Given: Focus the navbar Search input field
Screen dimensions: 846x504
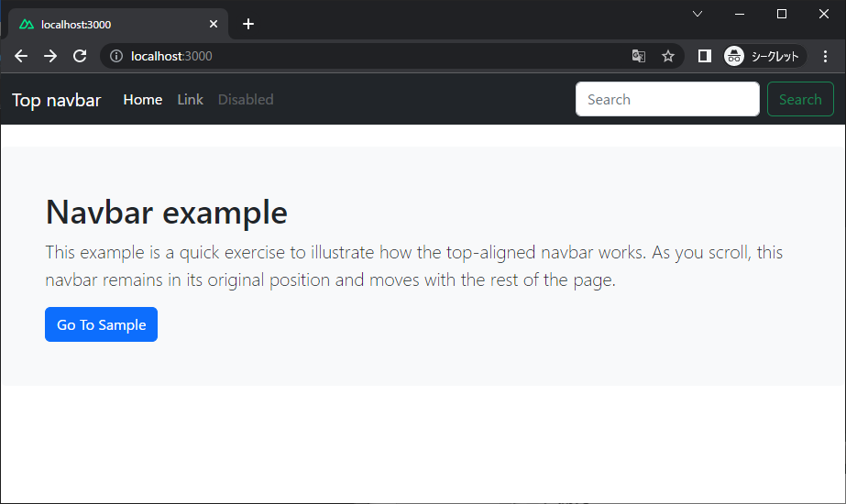Looking at the screenshot, I should tap(667, 99).
